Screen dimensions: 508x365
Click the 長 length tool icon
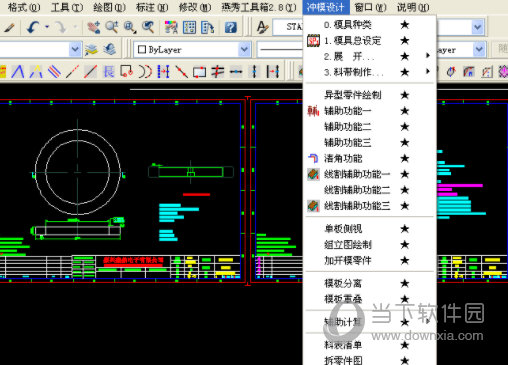[x=109, y=71]
